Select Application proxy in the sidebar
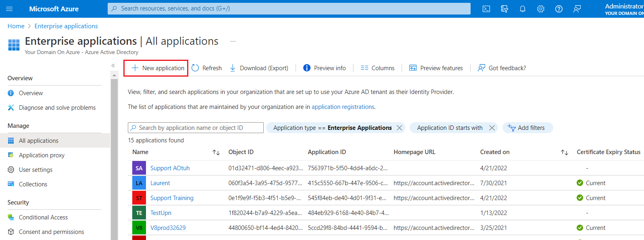This screenshot has height=240, width=644. coord(42,155)
